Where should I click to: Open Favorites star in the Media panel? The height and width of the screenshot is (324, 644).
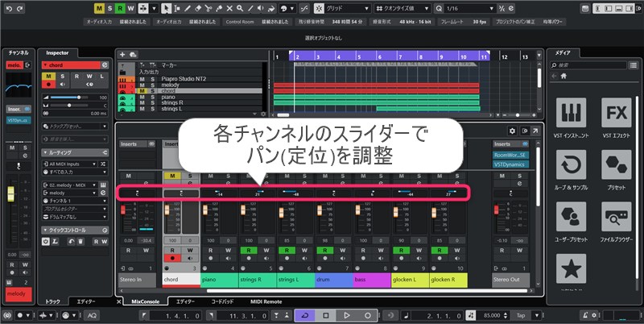(x=571, y=269)
